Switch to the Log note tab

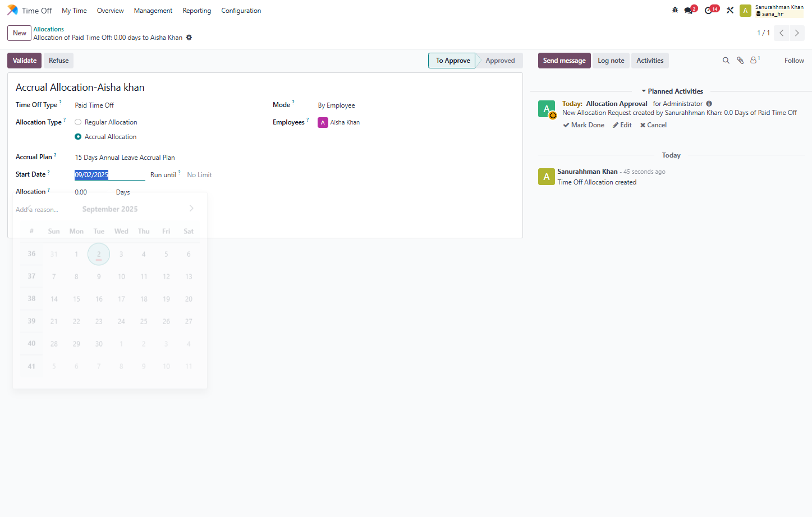tap(611, 61)
